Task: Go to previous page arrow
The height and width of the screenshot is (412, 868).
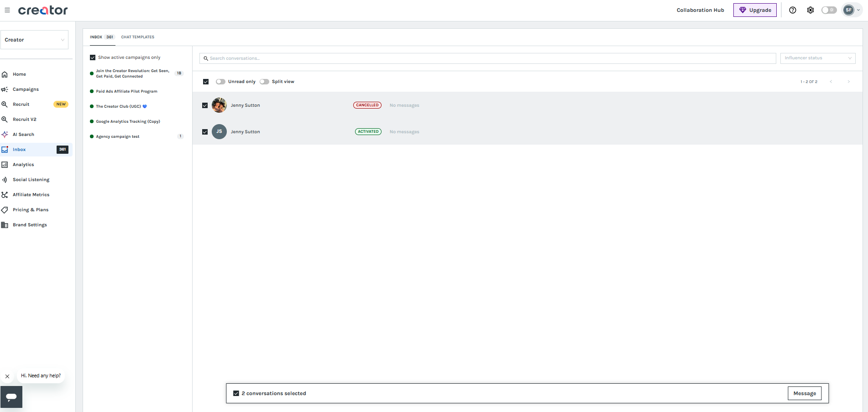Action: [831, 82]
